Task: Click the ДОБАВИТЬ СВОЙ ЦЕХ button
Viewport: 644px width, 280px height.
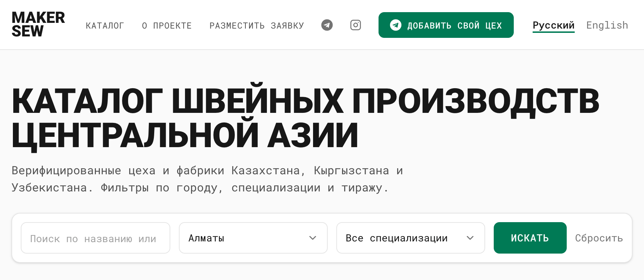Action: tap(446, 25)
